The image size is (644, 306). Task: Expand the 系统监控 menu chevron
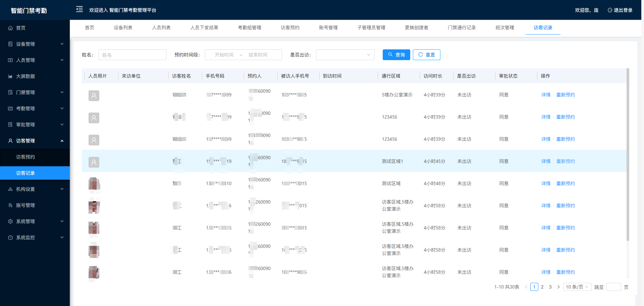point(62,237)
